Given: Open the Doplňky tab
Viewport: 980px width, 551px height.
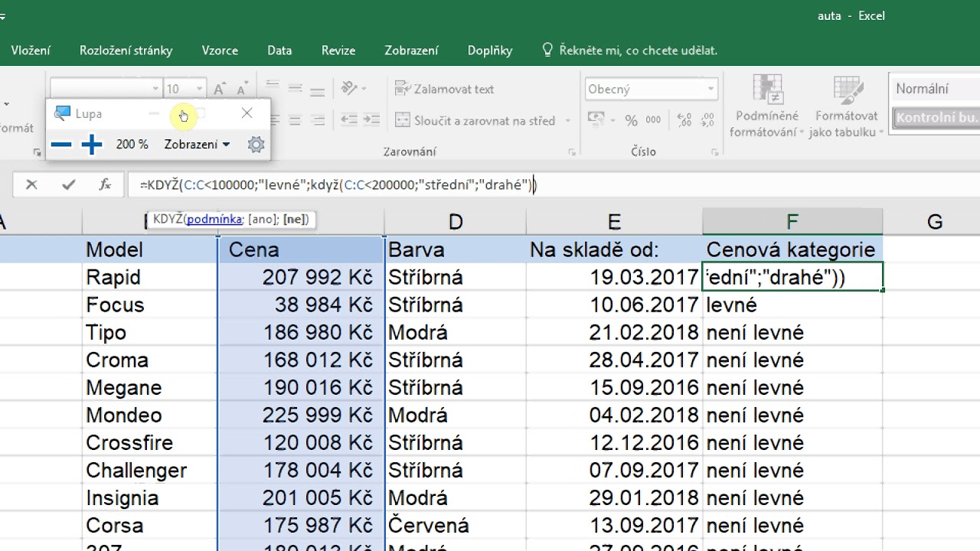Looking at the screenshot, I should [x=490, y=51].
